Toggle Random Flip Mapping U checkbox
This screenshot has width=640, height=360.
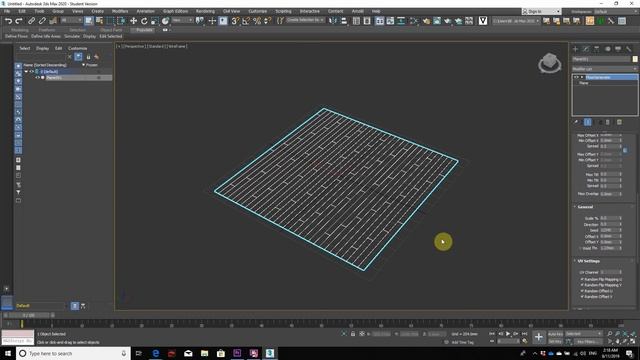point(582,279)
